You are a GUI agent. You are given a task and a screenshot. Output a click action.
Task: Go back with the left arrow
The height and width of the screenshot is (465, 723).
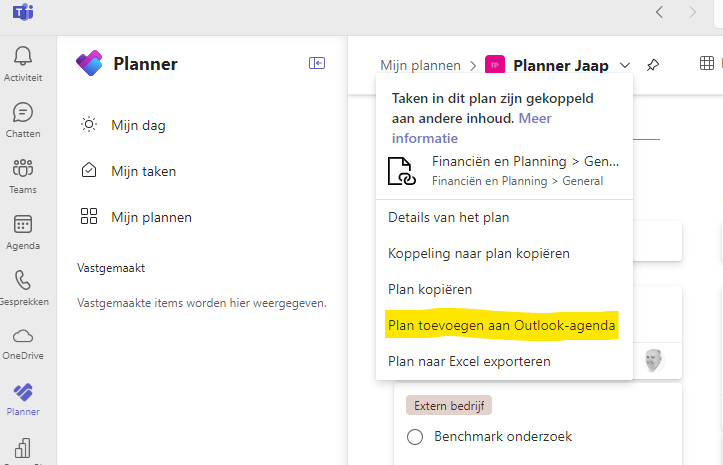659,12
